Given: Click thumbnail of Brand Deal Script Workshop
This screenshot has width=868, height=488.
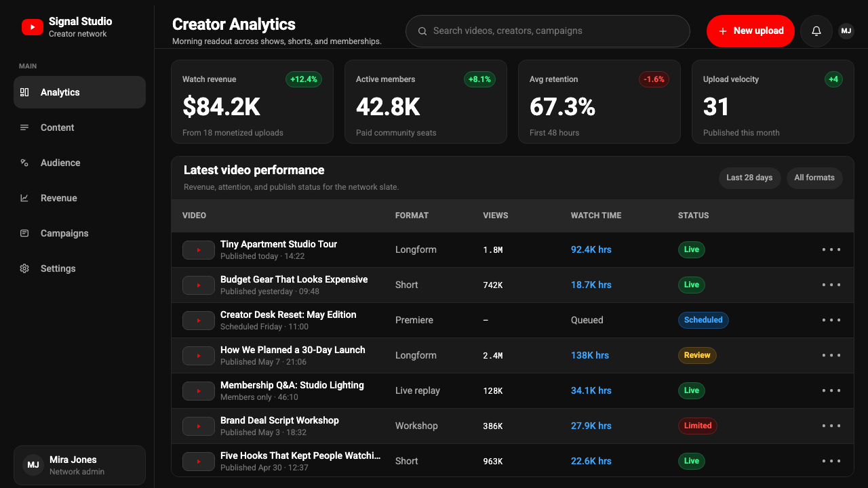Looking at the screenshot, I should click(199, 426).
